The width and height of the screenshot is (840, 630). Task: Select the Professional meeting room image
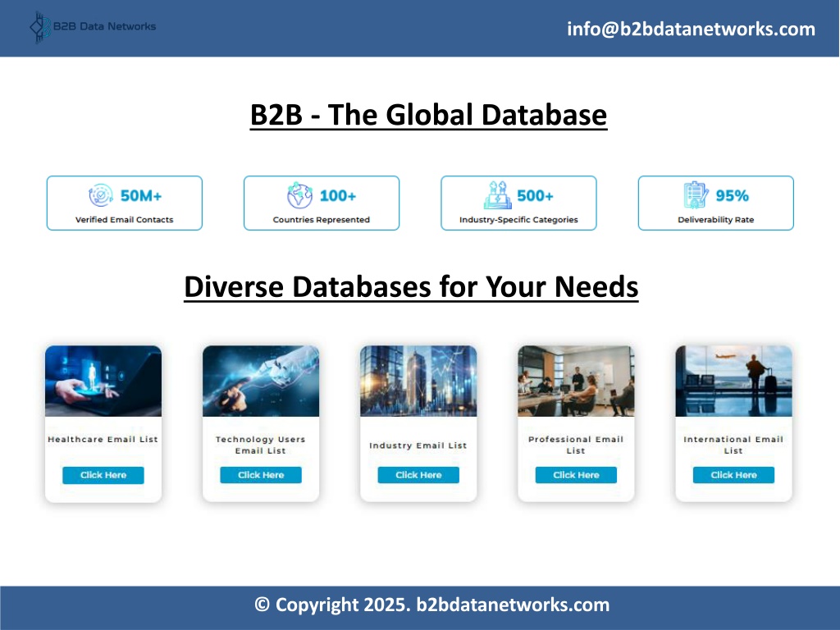coord(576,381)
